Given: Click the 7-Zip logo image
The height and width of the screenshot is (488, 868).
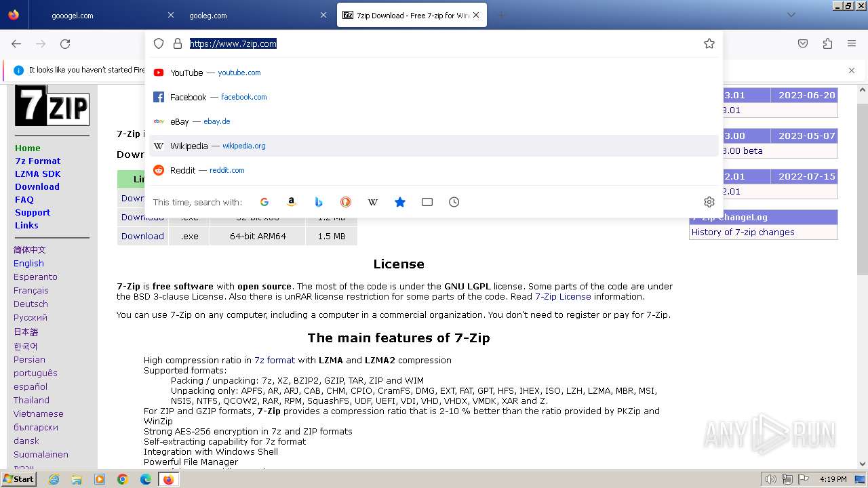Looking at the screenshot, I should click(52, 105).
